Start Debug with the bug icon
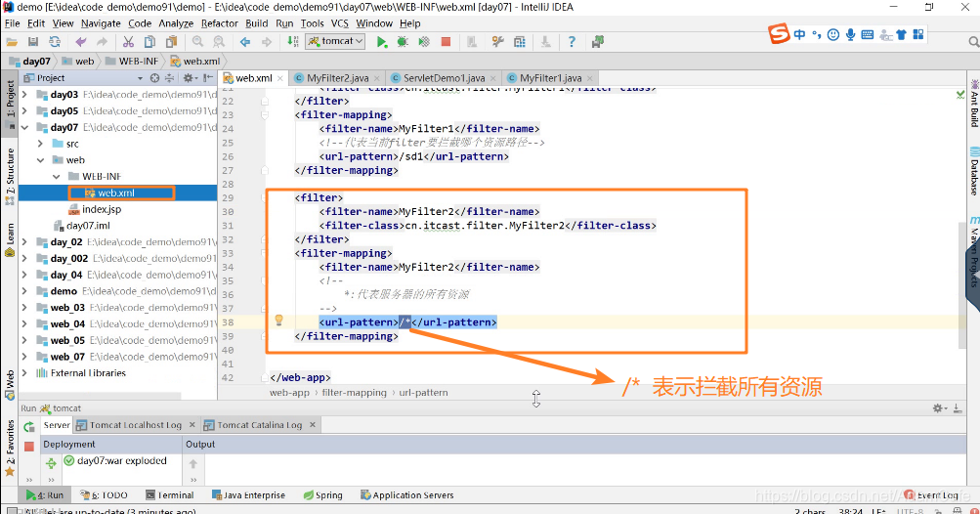 (x=403, y=42)
